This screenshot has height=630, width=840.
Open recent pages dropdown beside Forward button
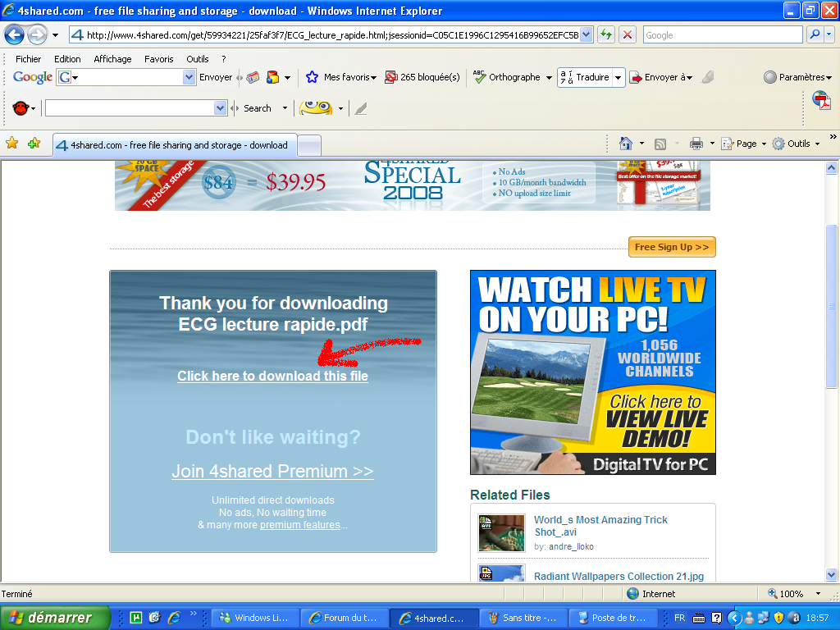[x=55, y=35]
